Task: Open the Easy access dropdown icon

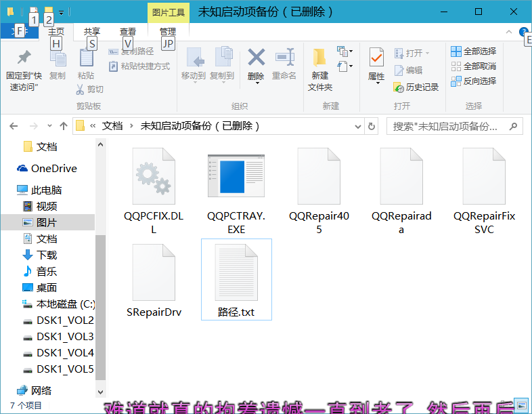Action: coord(345,66)
